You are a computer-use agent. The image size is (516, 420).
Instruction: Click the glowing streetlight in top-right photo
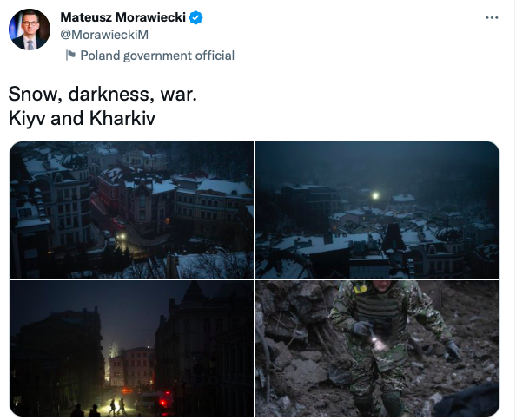(375, 196)
